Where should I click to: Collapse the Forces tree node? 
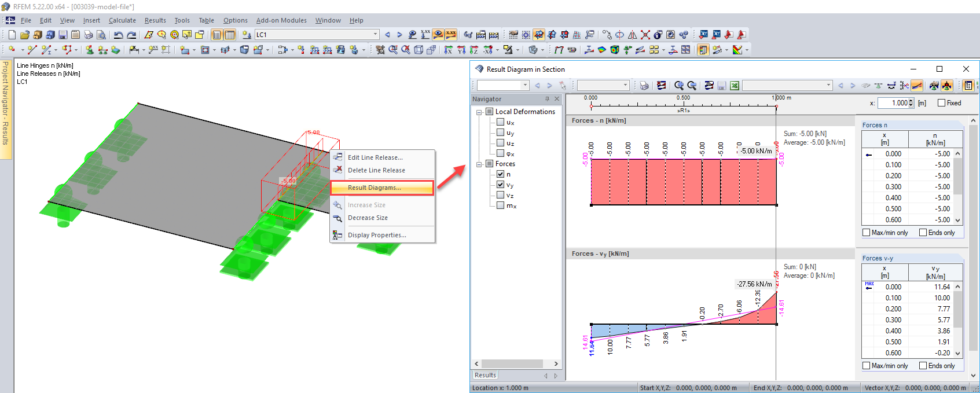pyautogui.click(x=479, y=164)
